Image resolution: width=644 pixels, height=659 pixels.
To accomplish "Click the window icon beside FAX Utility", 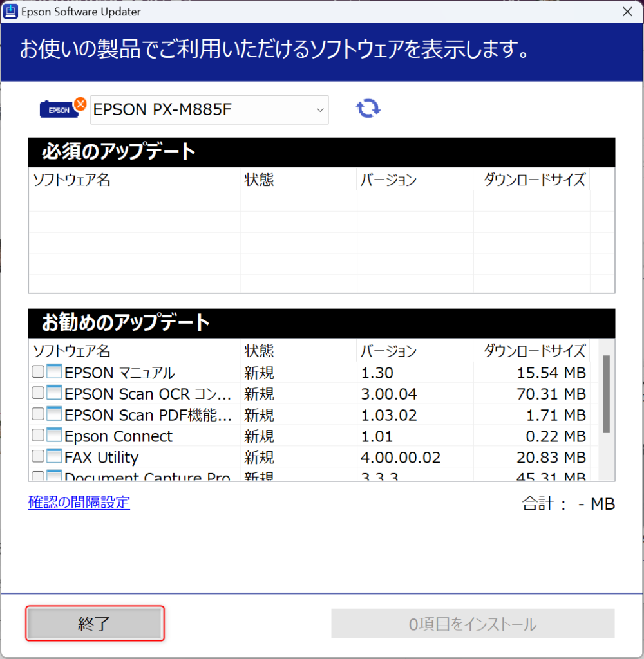I will (x=54, y=456).
